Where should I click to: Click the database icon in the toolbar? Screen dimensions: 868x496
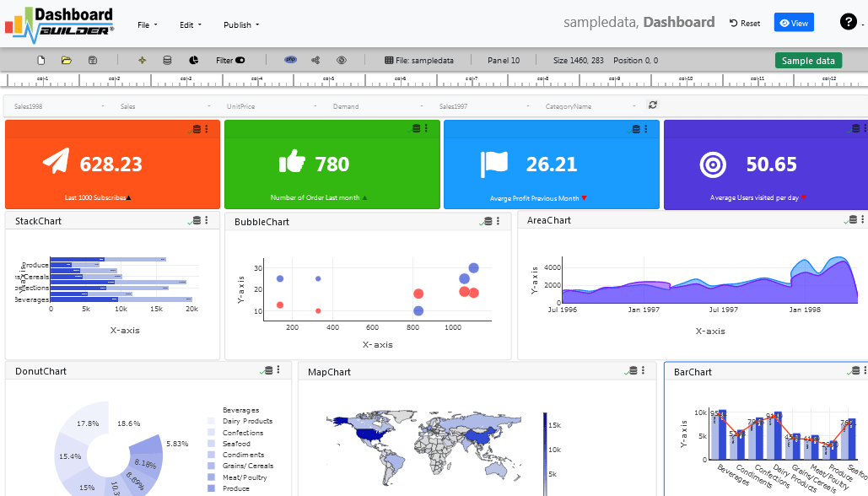click(x=165, y=60)
